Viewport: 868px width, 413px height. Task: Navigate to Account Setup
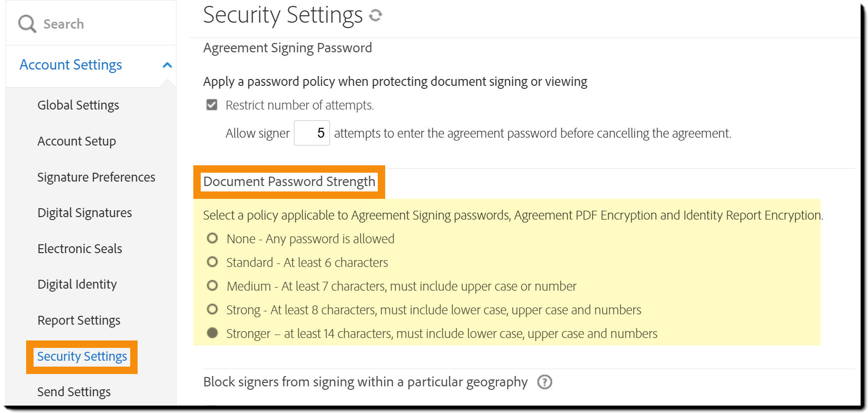76,141
